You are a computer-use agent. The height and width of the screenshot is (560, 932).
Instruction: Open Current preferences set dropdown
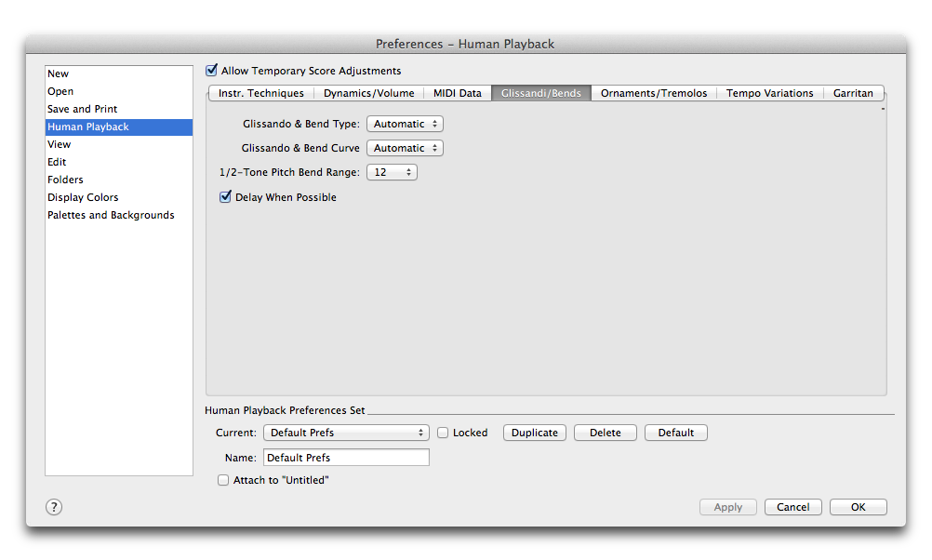346,433
